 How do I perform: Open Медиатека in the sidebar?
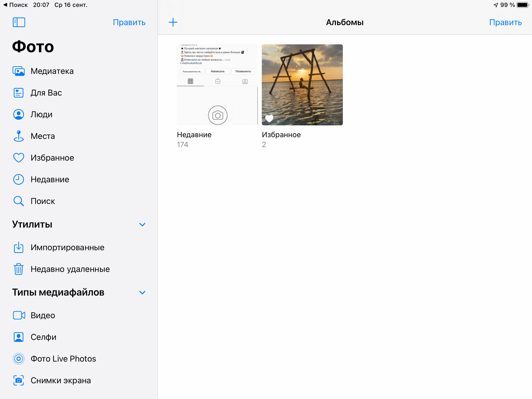[79, 71]
